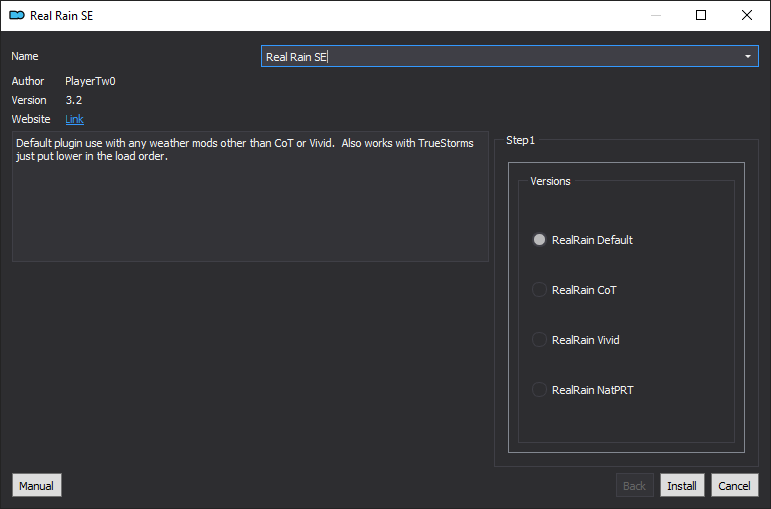
Task: Click the Install button
Action: (682, 485)
